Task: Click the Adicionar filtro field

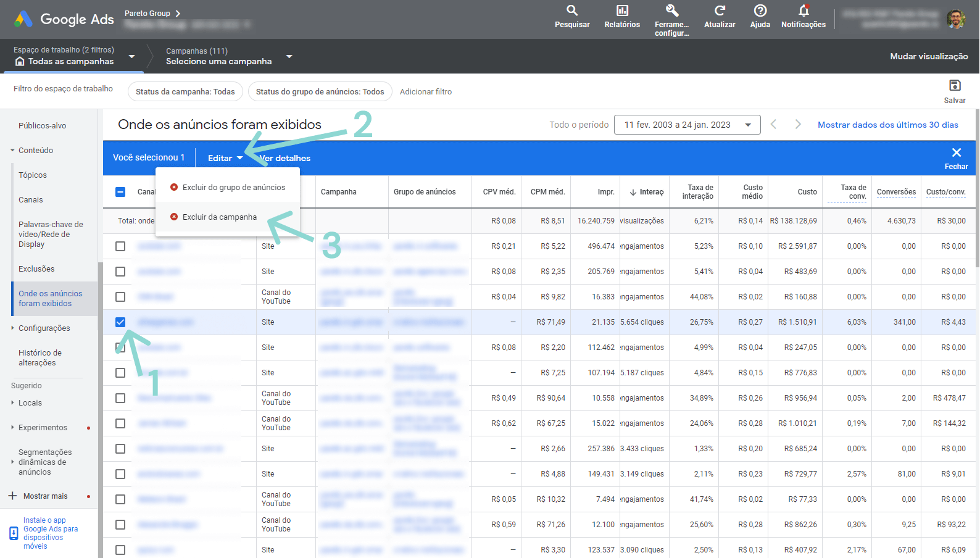Action: pos(426,92)
